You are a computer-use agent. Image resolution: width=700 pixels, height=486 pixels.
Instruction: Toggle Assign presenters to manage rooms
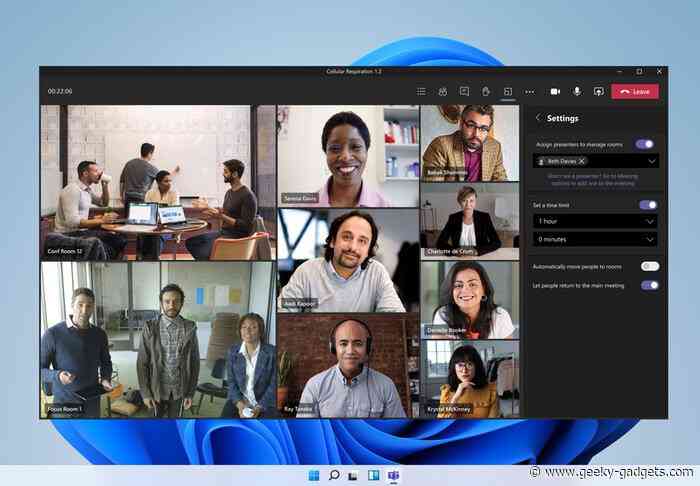click(x=645, y=144)
